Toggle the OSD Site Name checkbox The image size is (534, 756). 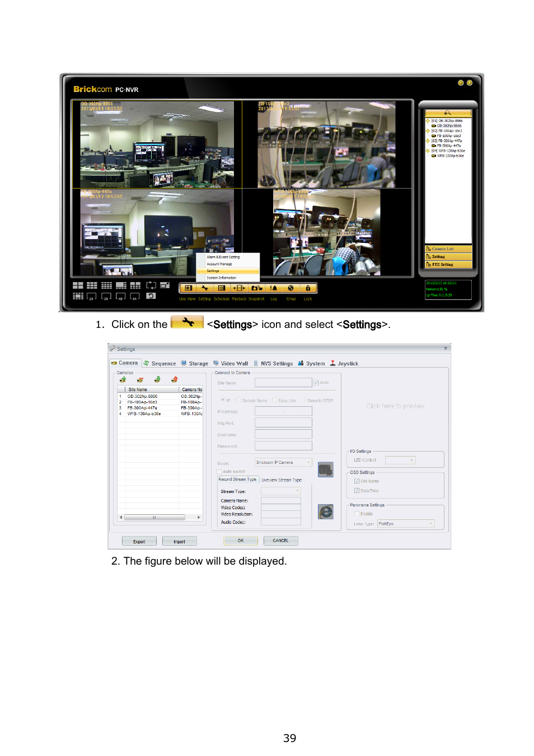tap(357, 481)
